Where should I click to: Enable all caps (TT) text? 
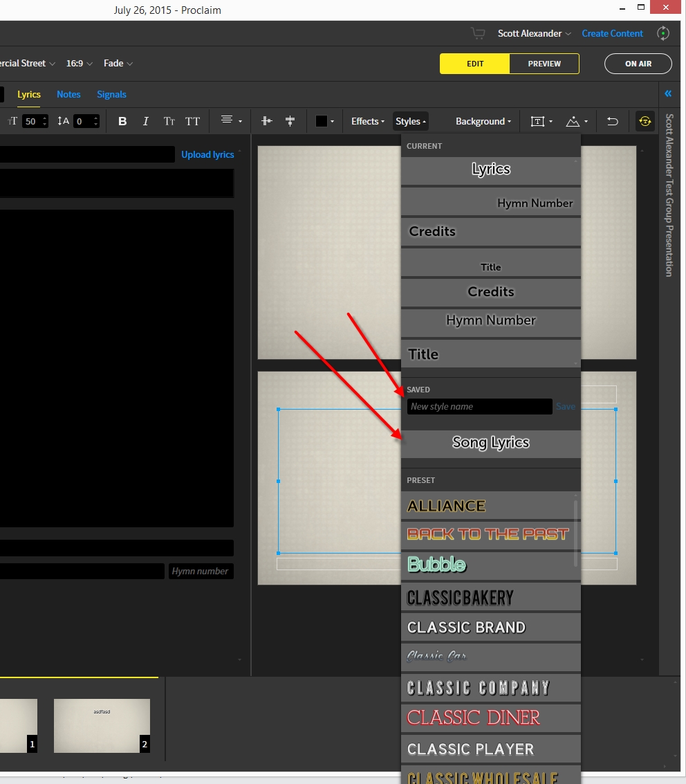pyautogui.click(x=192, y=121)
